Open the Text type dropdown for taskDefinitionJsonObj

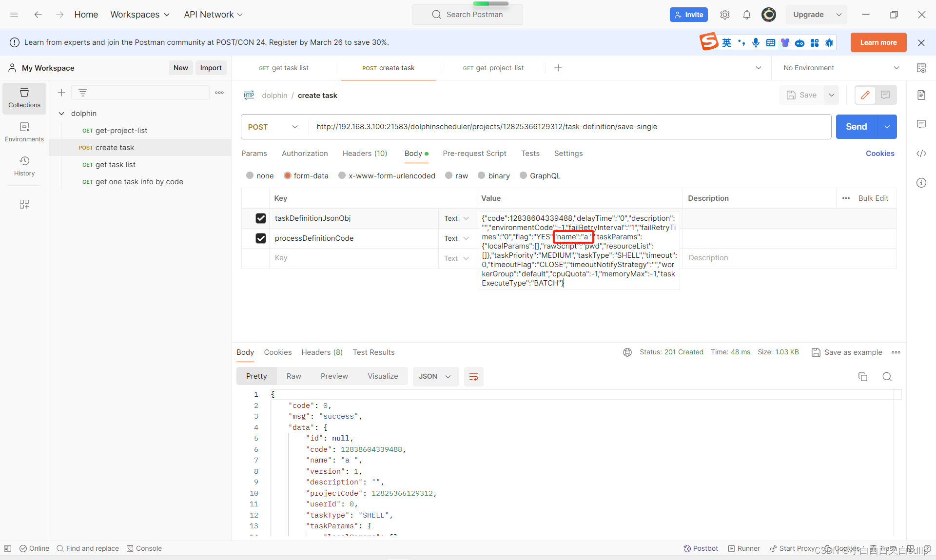coord(456,218)
